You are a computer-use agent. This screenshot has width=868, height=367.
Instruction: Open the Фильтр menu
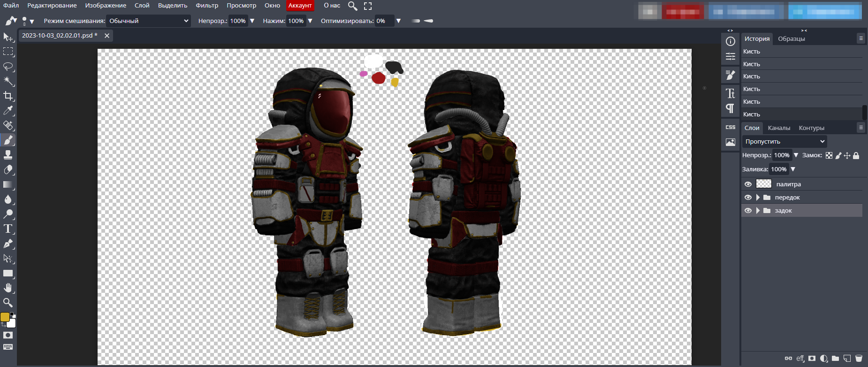(x=207, y=6)
